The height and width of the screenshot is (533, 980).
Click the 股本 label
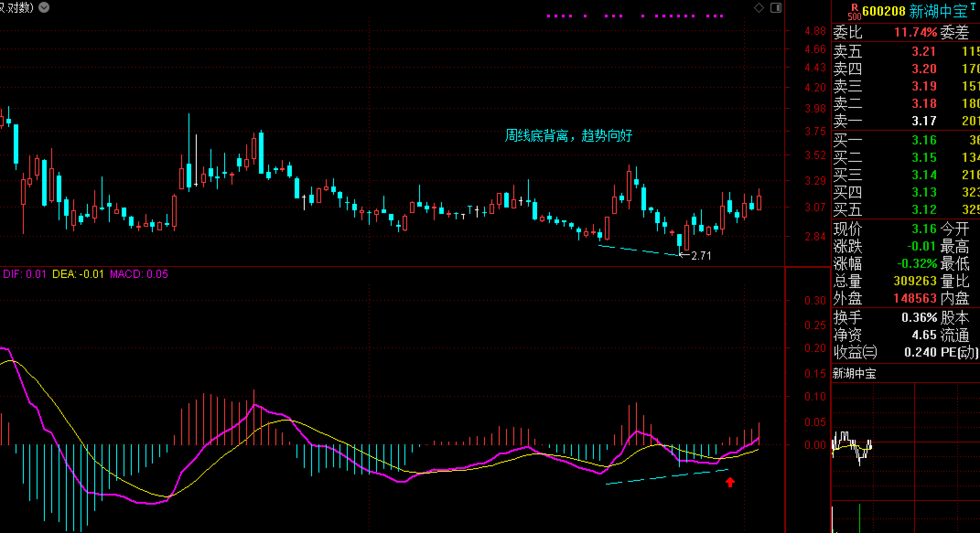click(955, 318)
